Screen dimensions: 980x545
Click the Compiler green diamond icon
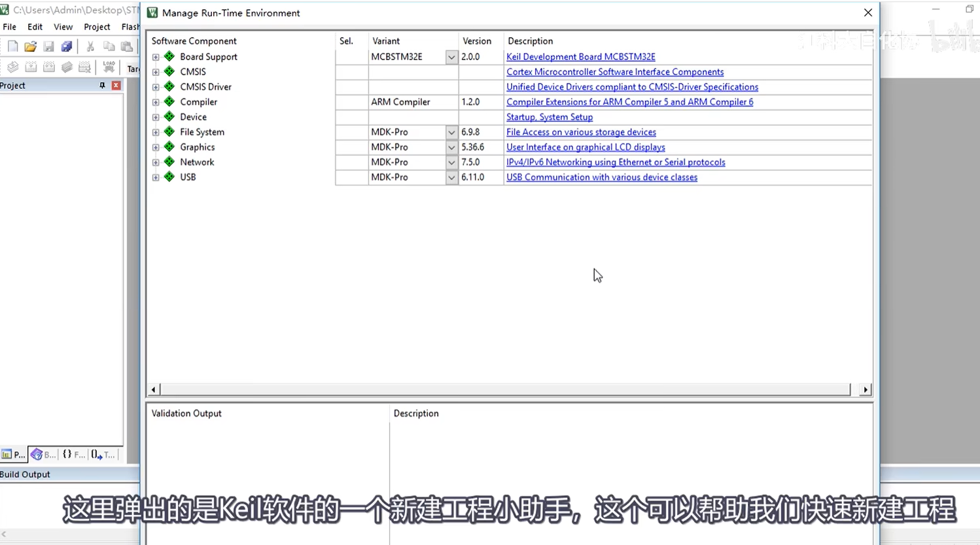click(x=169, y=101)
